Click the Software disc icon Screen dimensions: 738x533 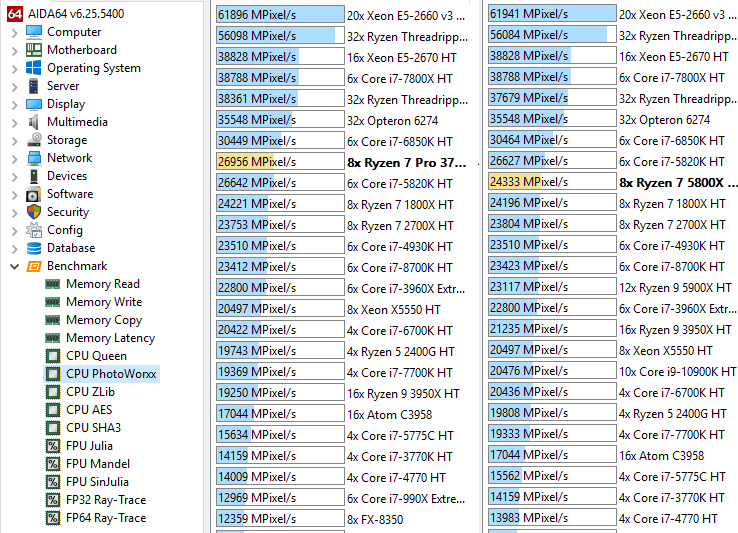pyautogui.click(x=34, y=194)
